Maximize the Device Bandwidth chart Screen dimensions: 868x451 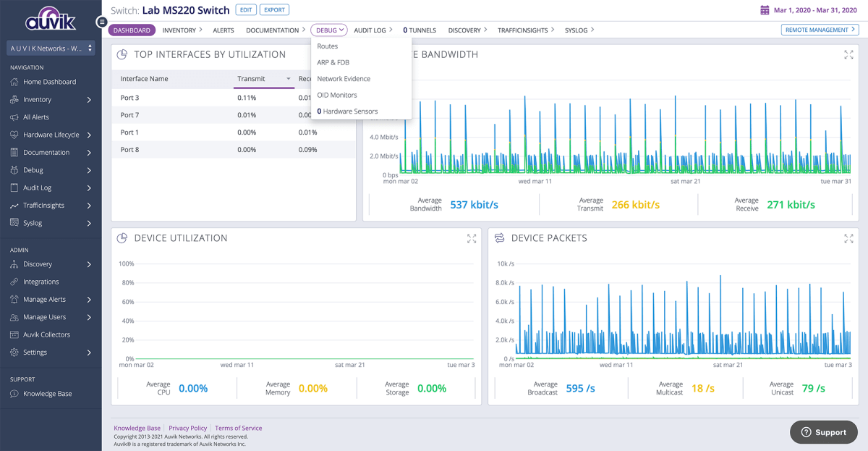pyautogui.click(x=848, y=55)
